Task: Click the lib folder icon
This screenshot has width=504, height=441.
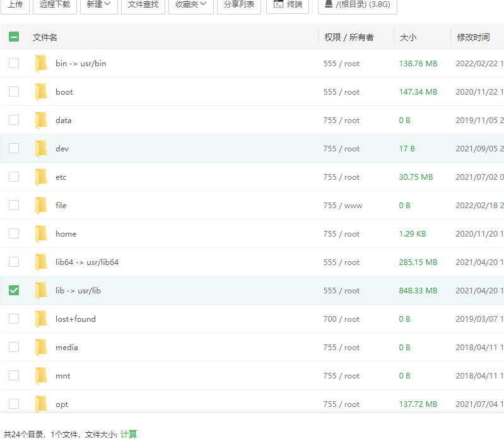Action: [x=41, y=291]
